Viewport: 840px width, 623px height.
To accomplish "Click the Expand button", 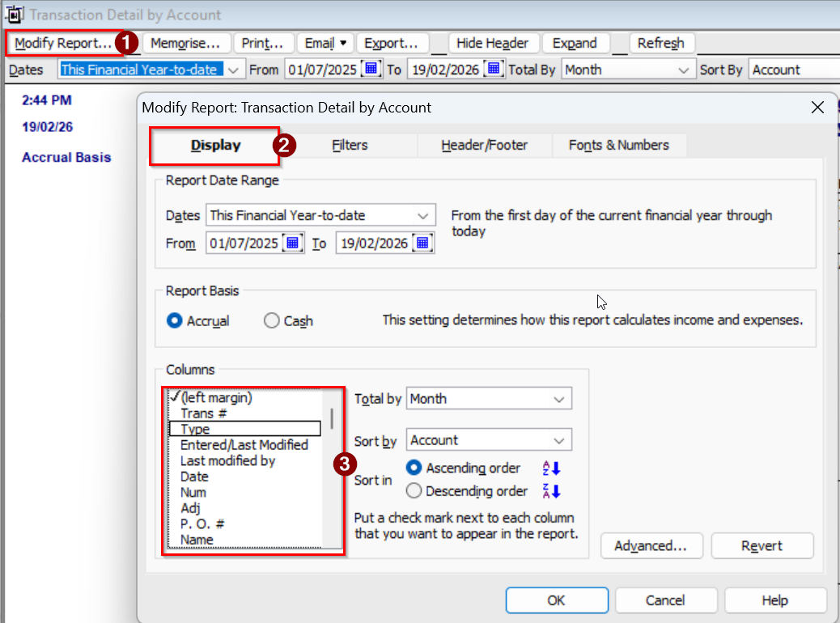I will (x=575, y=44).
